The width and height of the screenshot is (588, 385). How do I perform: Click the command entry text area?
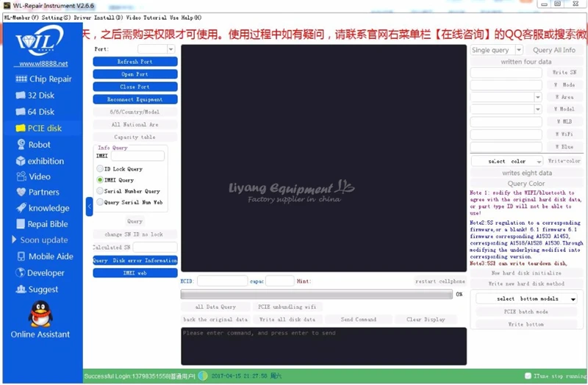(323, 346)
